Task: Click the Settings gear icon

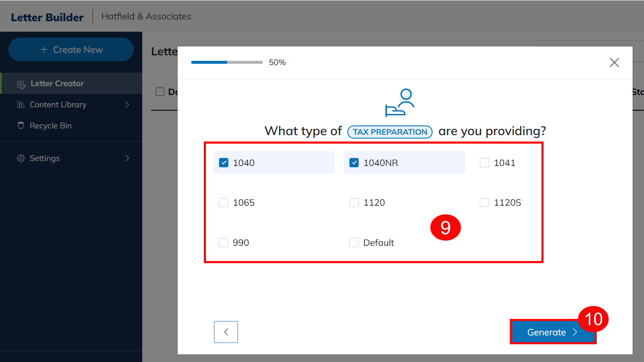Action: (x=21, y=158)
